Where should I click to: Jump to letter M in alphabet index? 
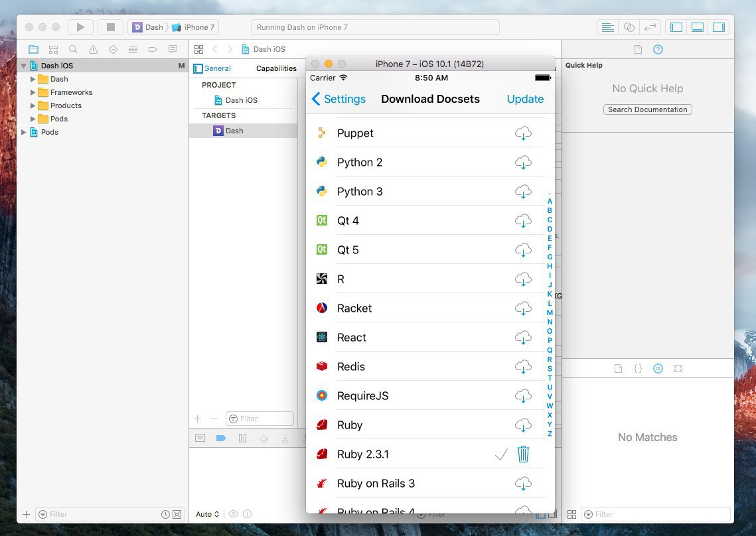pyautogui.click(x=550, y=312)
